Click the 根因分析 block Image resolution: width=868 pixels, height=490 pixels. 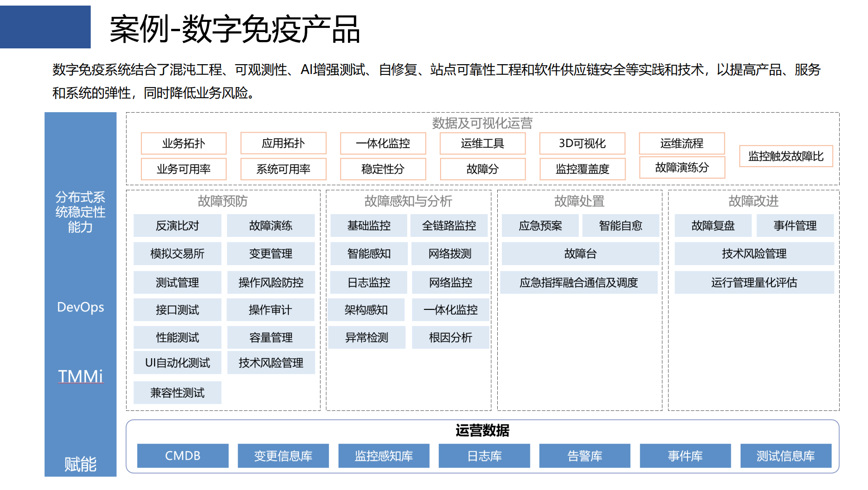coord(450,337)
